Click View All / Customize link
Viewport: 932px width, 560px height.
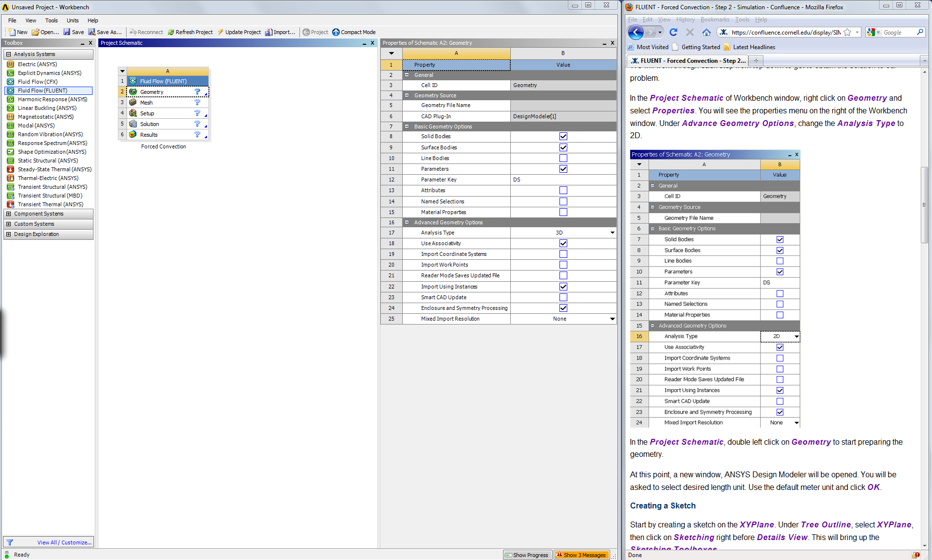tap(64, 542)
